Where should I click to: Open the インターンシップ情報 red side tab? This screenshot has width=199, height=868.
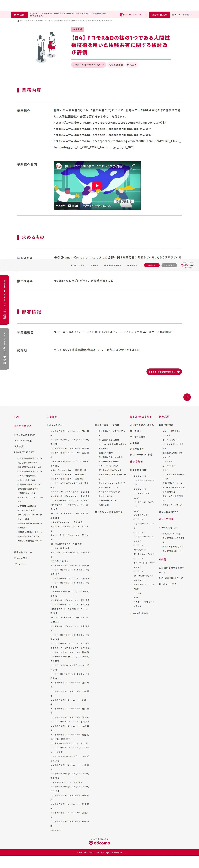click(4, 300)
